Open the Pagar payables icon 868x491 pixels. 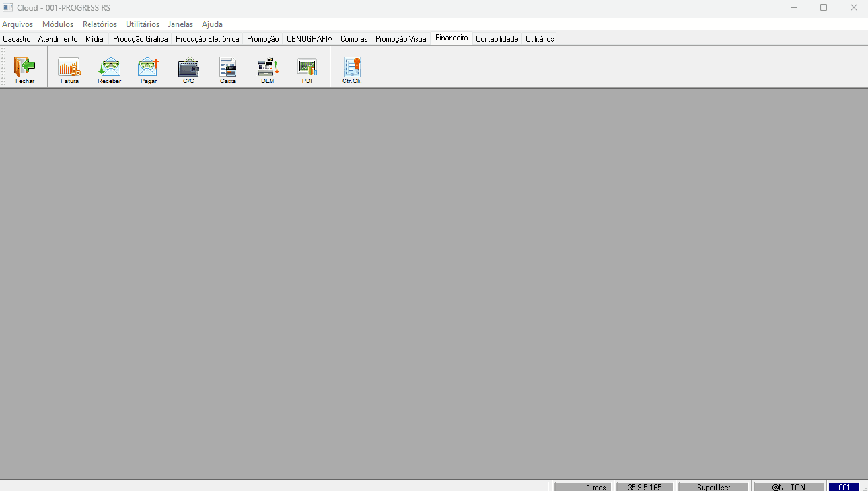point(149,67)
